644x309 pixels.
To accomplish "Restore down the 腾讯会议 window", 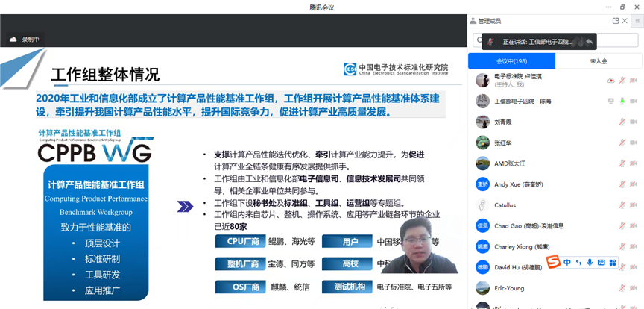I will coord(622,7).
